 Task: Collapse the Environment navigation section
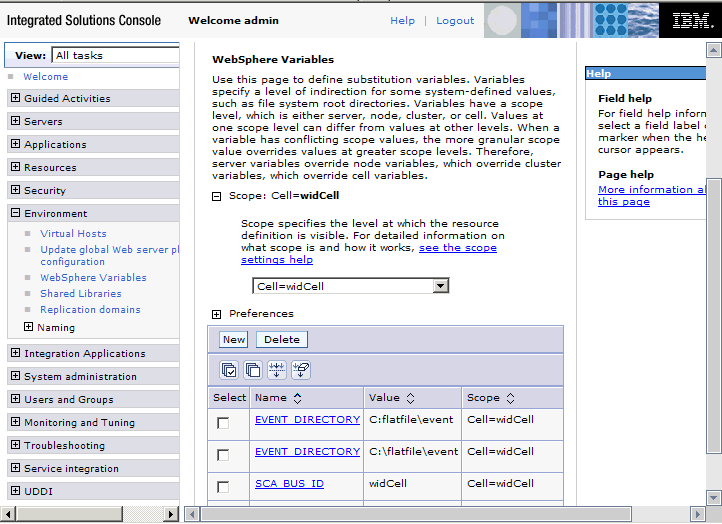pos(16,213)
